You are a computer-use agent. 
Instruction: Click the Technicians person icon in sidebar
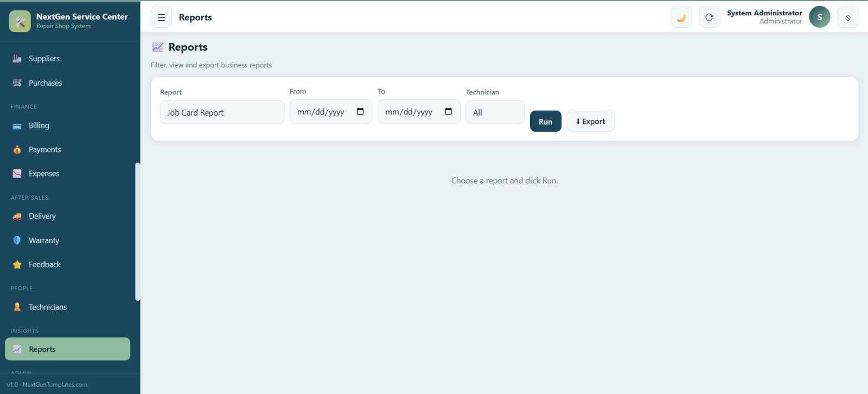[x=17, y=307]
